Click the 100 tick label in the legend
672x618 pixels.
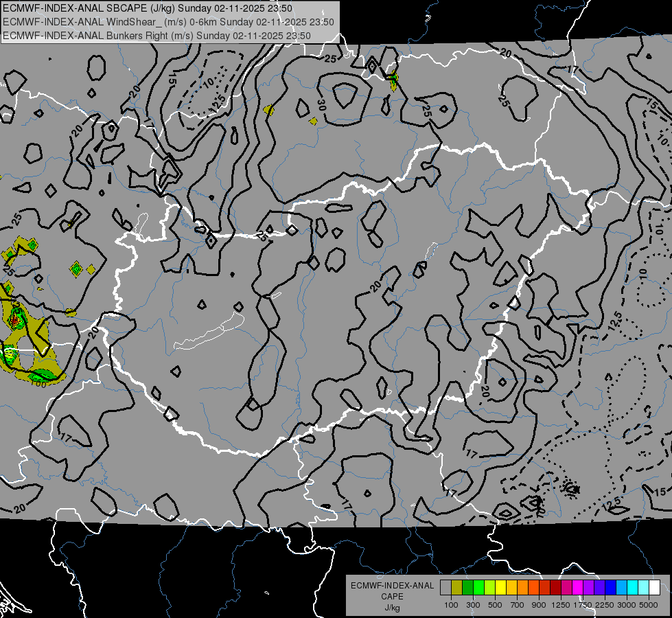(451, 605)
